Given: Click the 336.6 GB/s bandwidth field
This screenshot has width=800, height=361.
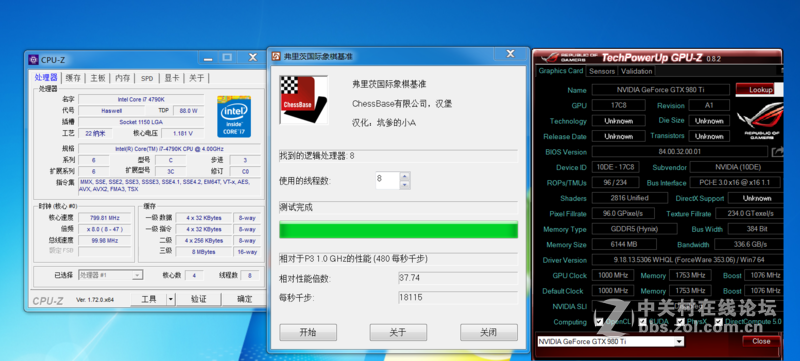Looking at the screenshot, I should [748, 244].
